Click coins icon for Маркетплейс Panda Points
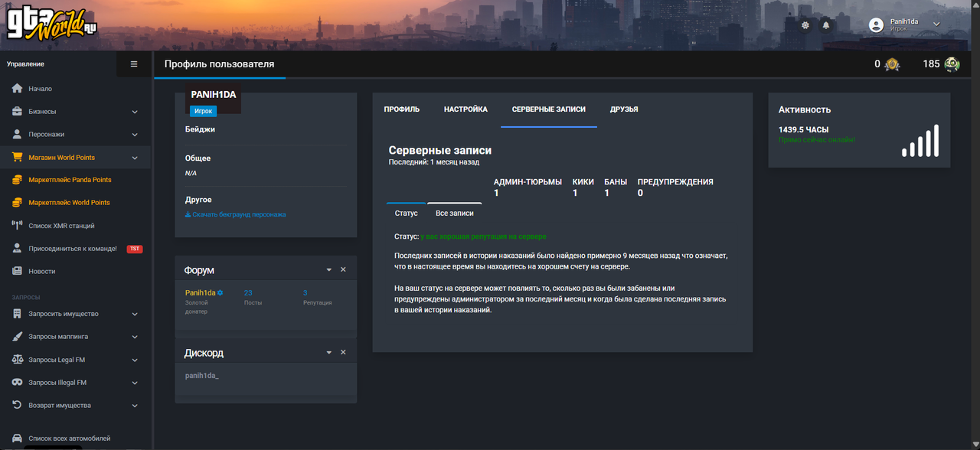The image size is (980, 450). coord(18,180)
